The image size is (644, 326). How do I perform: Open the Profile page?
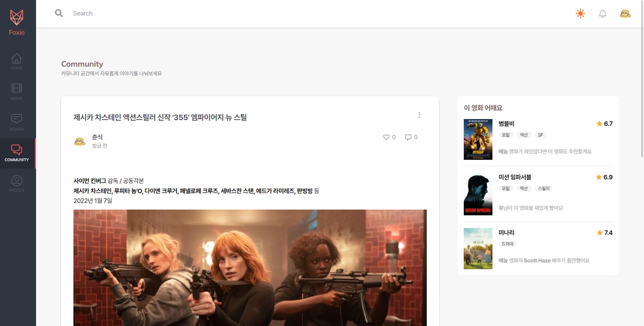(x=17, y=184)
